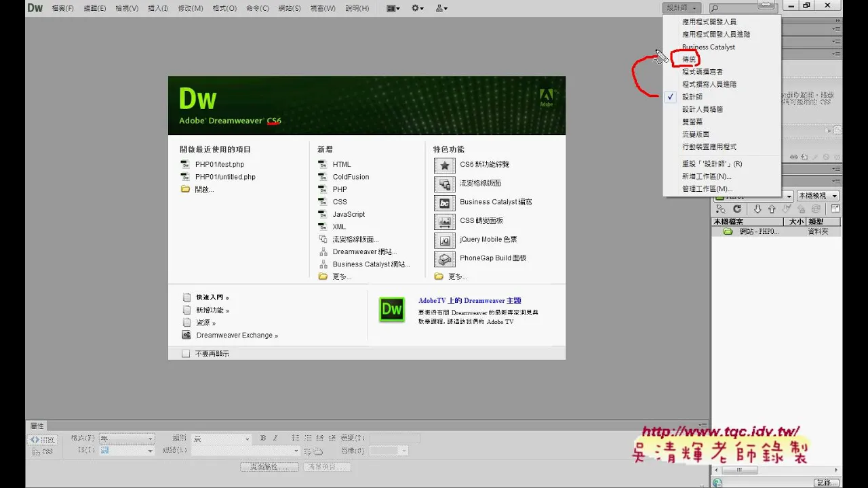Open the 本機檢視 view dropdown
Image resolution: width=868 pixels, height=488 pixels.
click(818, 196)
